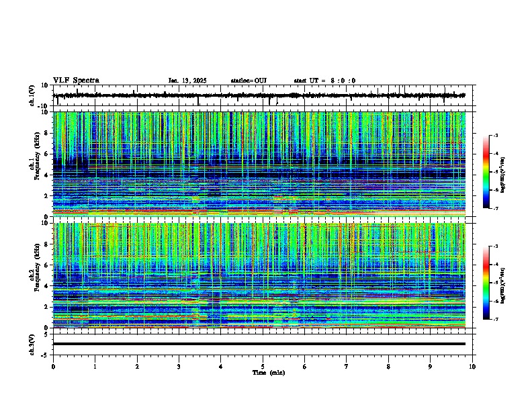
Task: Click time axis tick label '9'
Action: pos(430,367)
